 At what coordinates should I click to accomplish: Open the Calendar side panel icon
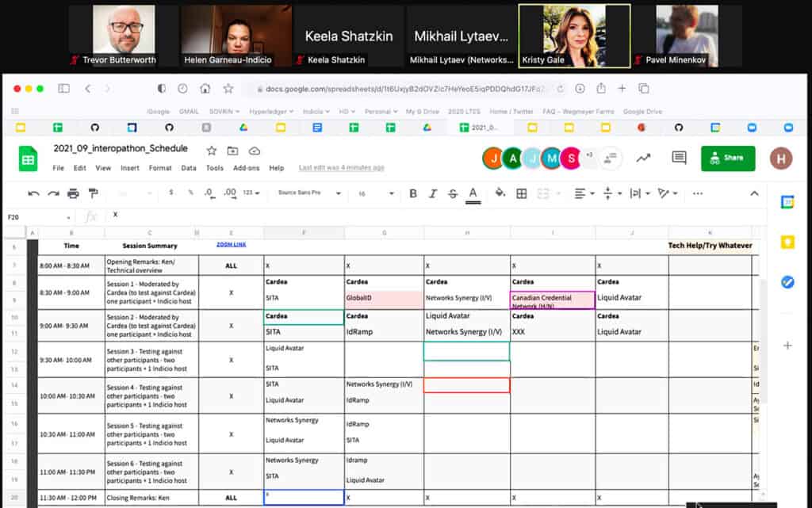coord(787,202)
